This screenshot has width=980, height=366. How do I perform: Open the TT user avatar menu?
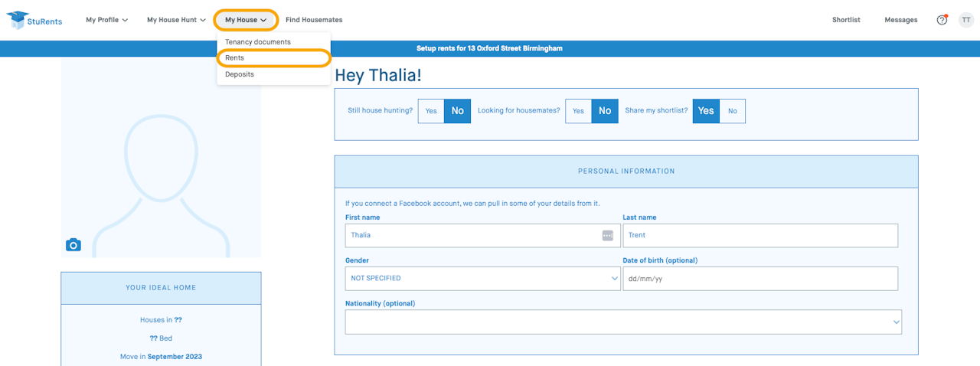(x=965, y=20)
